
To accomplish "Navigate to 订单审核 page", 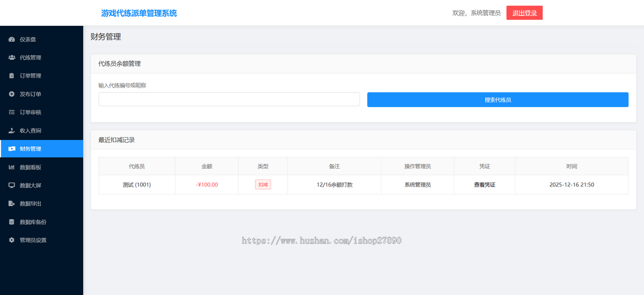I will coord(41,112).
